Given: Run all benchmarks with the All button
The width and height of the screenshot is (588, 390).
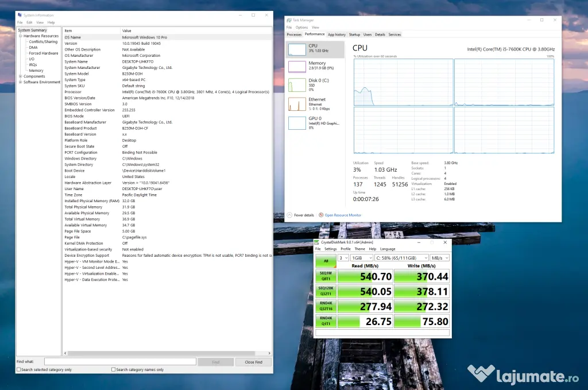Looking at the screenshot, I should pyautogui.click(x=326, y=261).
